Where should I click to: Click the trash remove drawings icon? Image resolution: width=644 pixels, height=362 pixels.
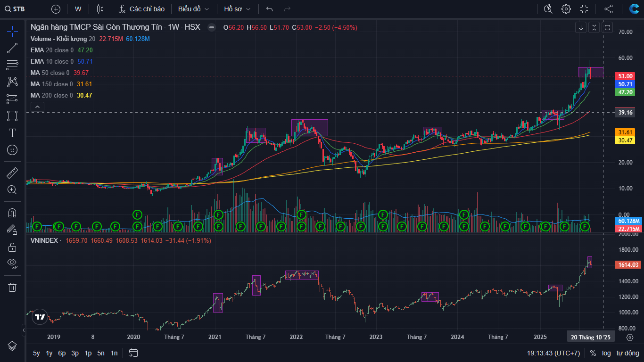point(12,287)
